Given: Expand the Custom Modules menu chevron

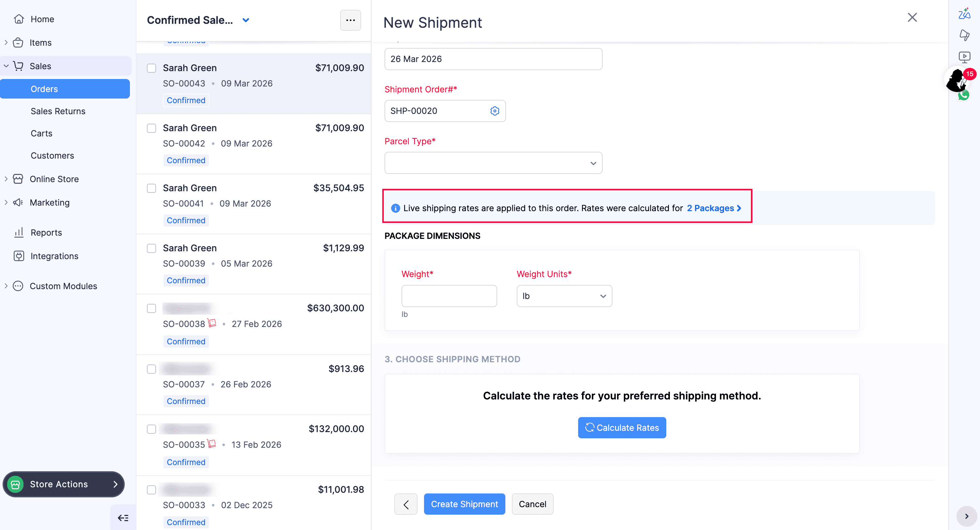Looking at the screenshot, I should [6, 286].
